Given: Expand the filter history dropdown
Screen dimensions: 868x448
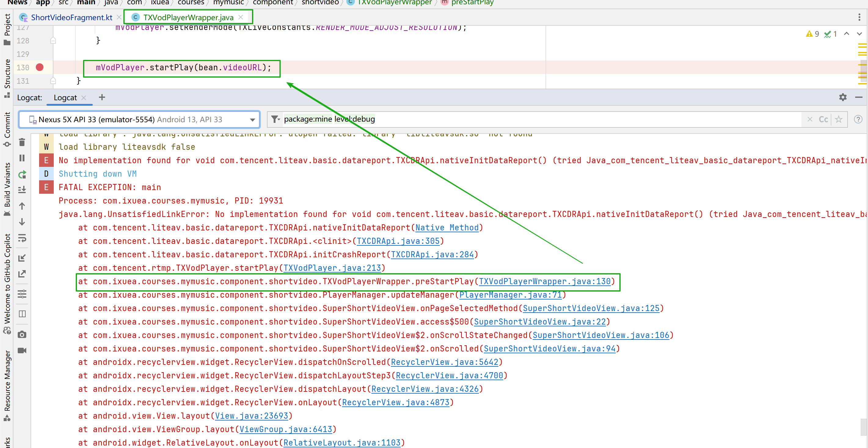Looking at the screenshot, I should [275, 119].
